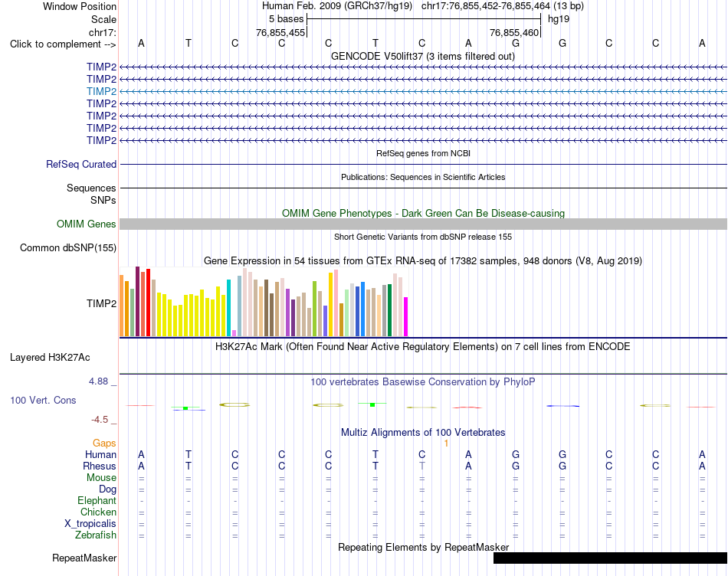
Task: Click the GTEx Gene Expression track title
Action: (x=423, y=261)
